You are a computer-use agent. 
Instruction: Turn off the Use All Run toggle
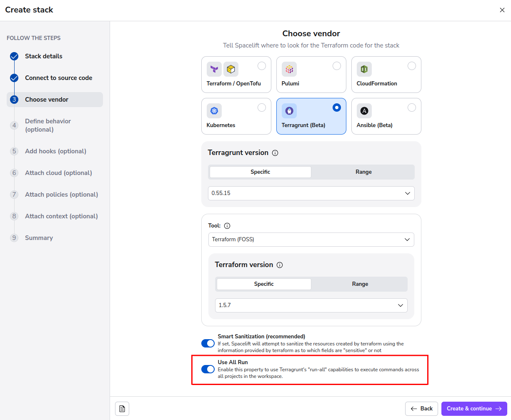[208, 369]
